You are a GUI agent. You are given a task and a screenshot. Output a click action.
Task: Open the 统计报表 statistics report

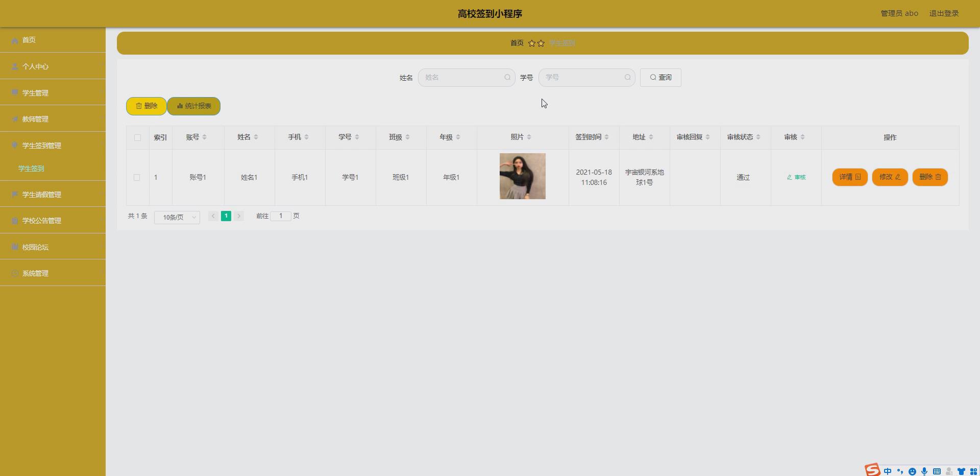tap(194, 106)
